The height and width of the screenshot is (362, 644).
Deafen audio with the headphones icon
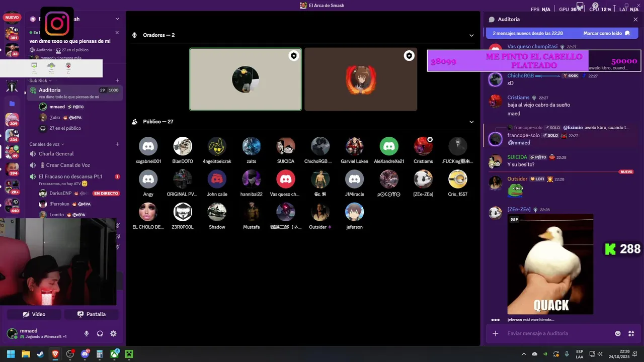[x=100, y=333]
